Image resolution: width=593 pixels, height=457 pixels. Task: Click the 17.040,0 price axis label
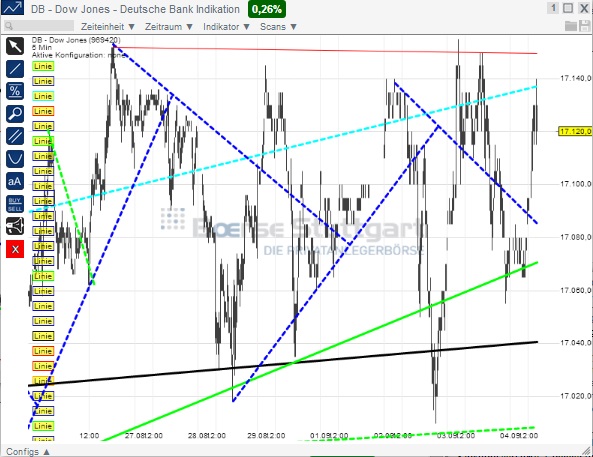pyautogui.click(x=576, y=343)
